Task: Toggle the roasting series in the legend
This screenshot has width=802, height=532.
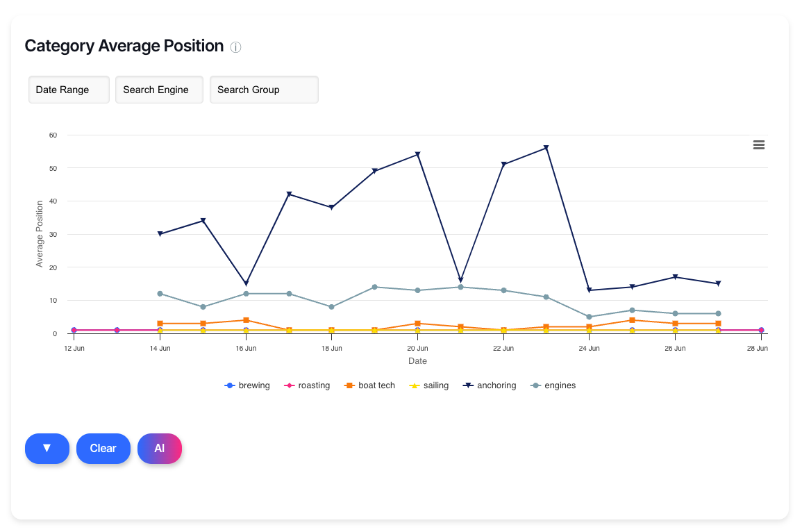Action: [308, 385]
